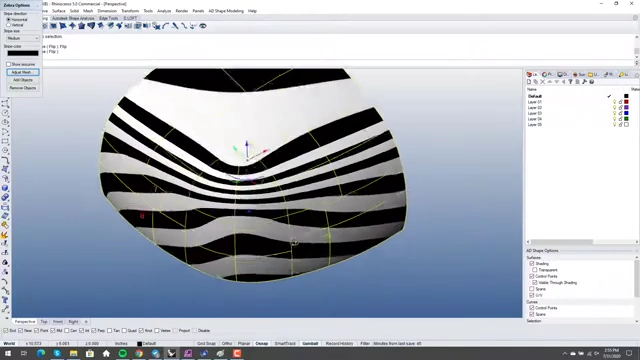
Task: Toggle the End osnap checkbox
Action: tap(6, 331)
